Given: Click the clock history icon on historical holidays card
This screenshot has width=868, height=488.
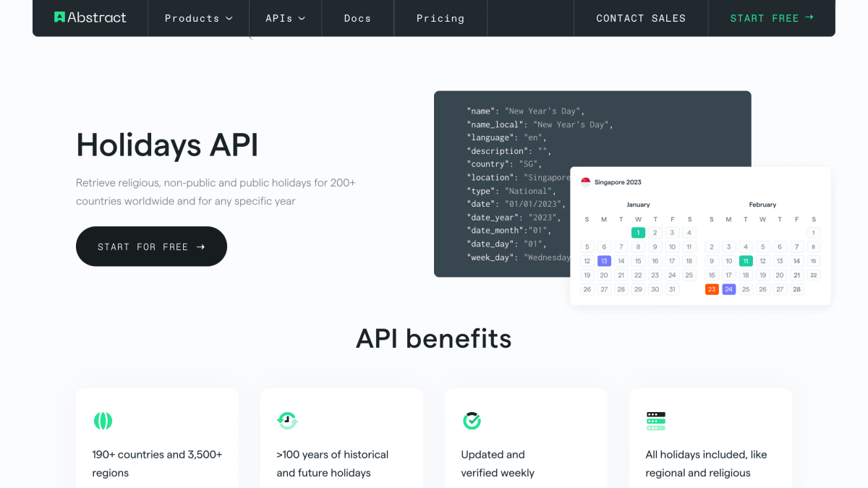Looking at the screenshot, I should 287,420.
